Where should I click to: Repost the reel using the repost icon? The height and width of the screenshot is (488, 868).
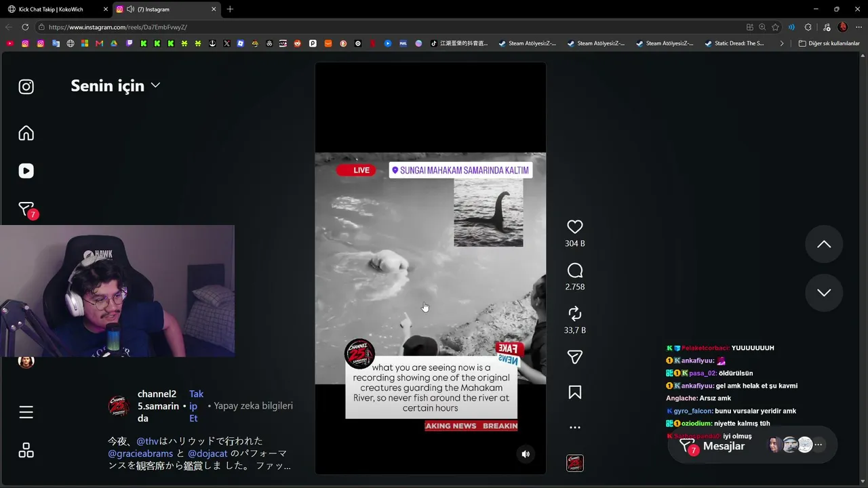[575, 313]
